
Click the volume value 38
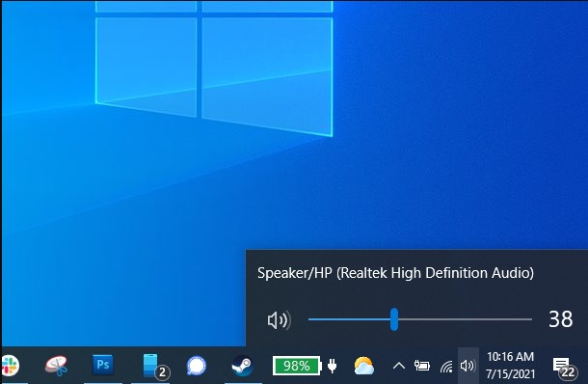point(561,319)
